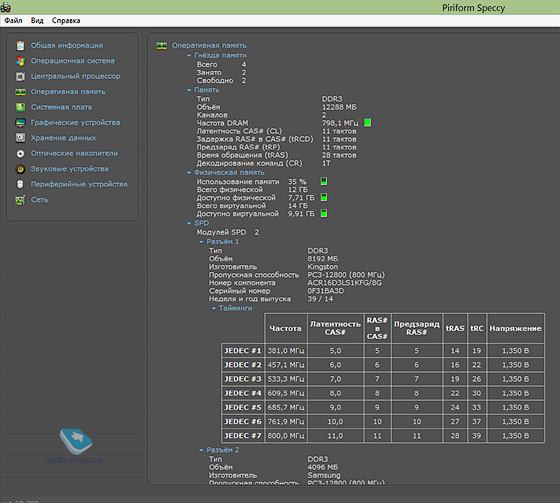The width and height of the screenshot is (560, 503).
Task: Click green indicator next to Частота DRAM
Action: 368,123
